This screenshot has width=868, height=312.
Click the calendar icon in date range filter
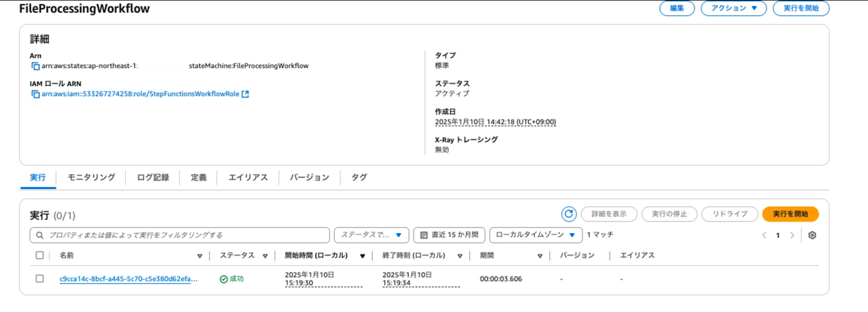click(x=424, y=235)
